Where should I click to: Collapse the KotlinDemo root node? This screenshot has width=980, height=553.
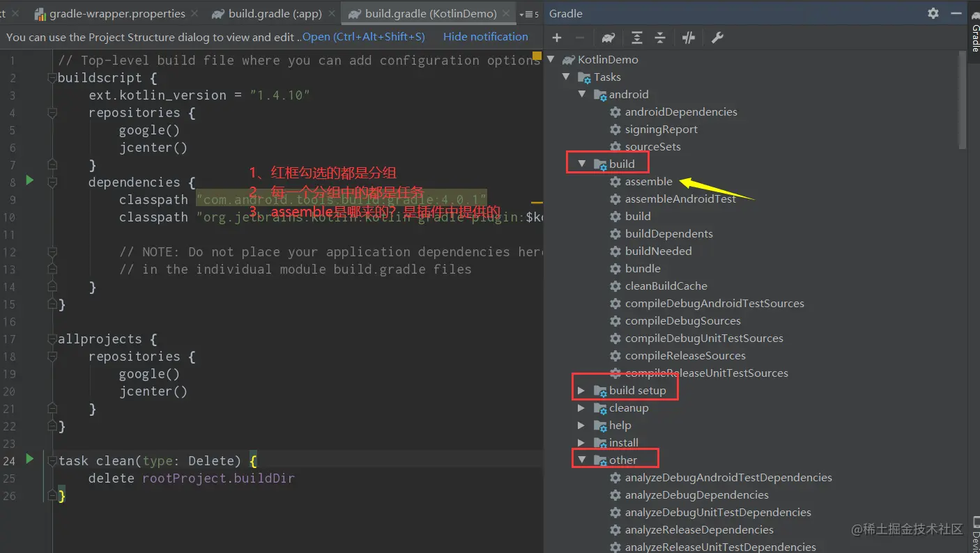pos(551,59)
